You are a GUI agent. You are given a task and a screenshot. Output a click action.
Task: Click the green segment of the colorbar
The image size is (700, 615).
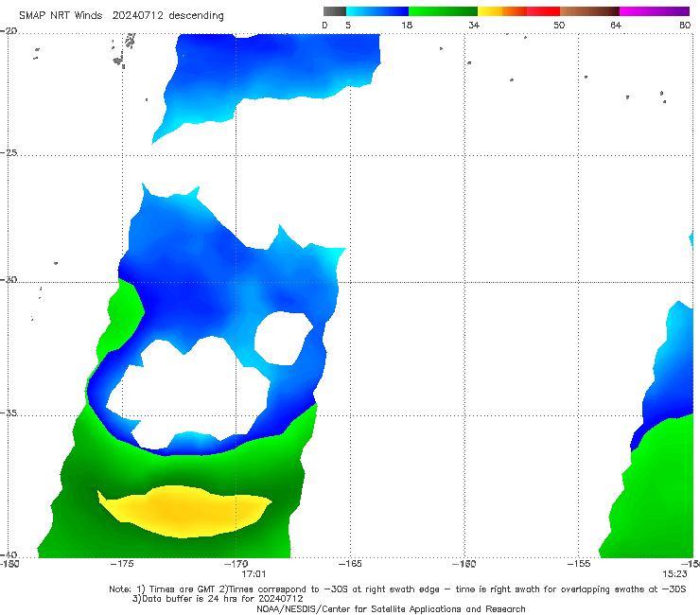click(x=443, y=11)
